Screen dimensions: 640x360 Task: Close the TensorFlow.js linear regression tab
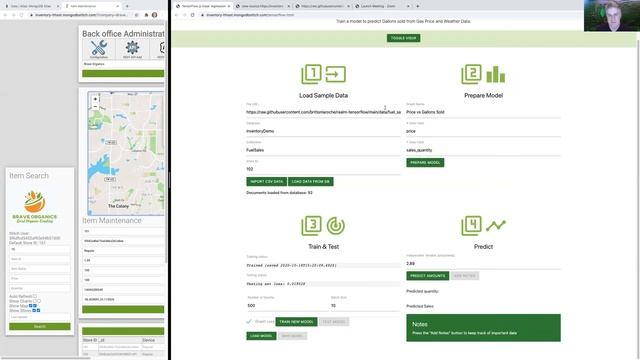click(229, 6)
